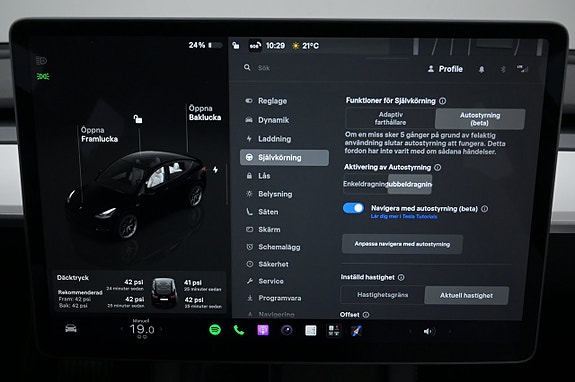Increase temperature with right arrow
Viewport: 575px width, 382px height.
point(161,329)
